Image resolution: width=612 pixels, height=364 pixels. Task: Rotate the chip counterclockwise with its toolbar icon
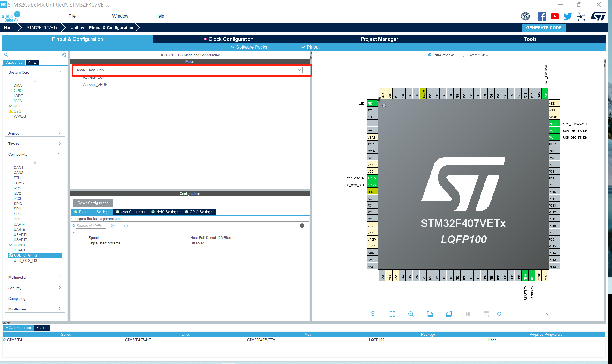tap(449, 314)
